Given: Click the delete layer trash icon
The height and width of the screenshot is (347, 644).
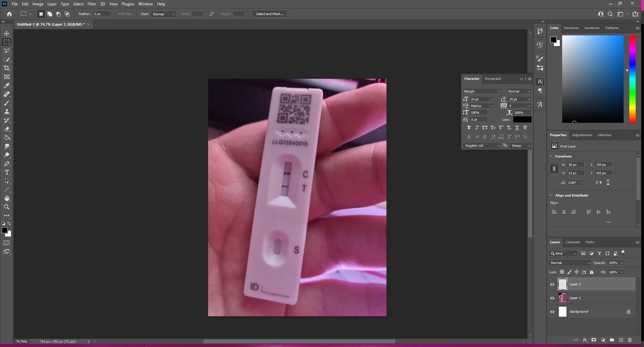Looking at the screenshot, I should (x=630, y=340).
